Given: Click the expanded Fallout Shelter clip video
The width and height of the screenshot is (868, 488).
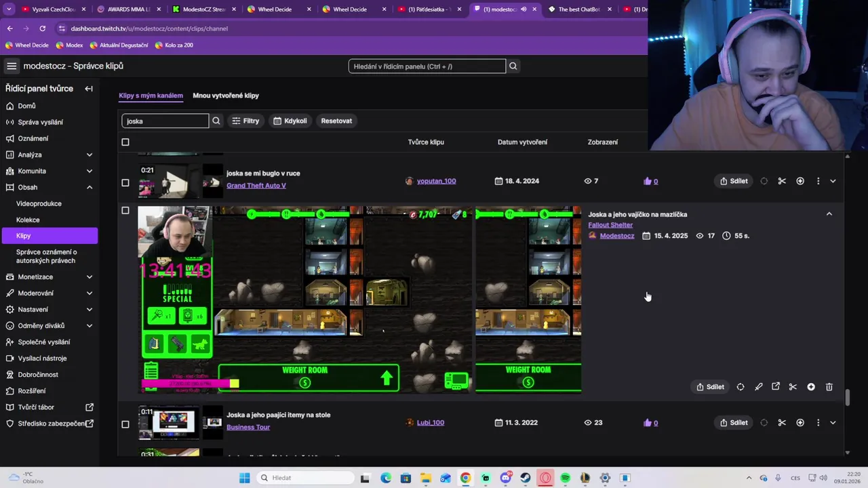Looking at the screenshot, I should [359, 300].
